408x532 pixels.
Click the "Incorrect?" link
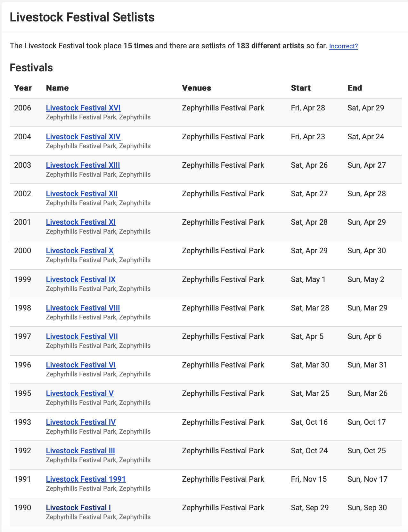(x=343, y=46)
